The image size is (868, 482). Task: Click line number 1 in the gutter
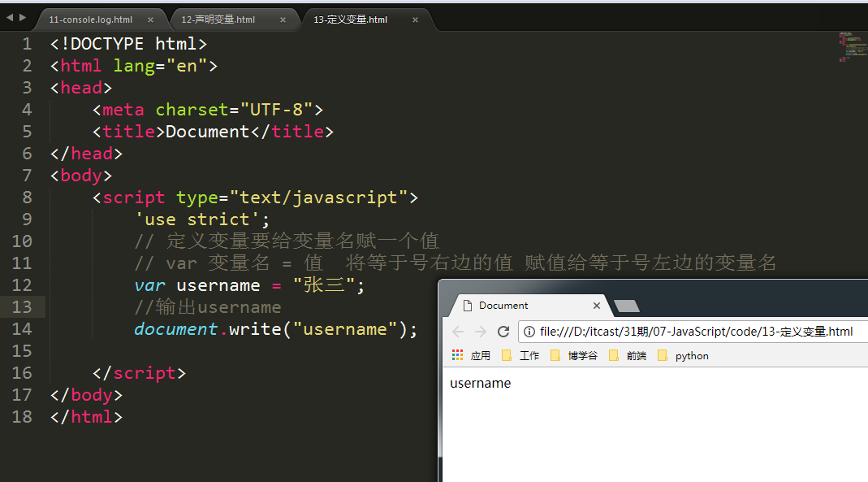coord(27,44)
